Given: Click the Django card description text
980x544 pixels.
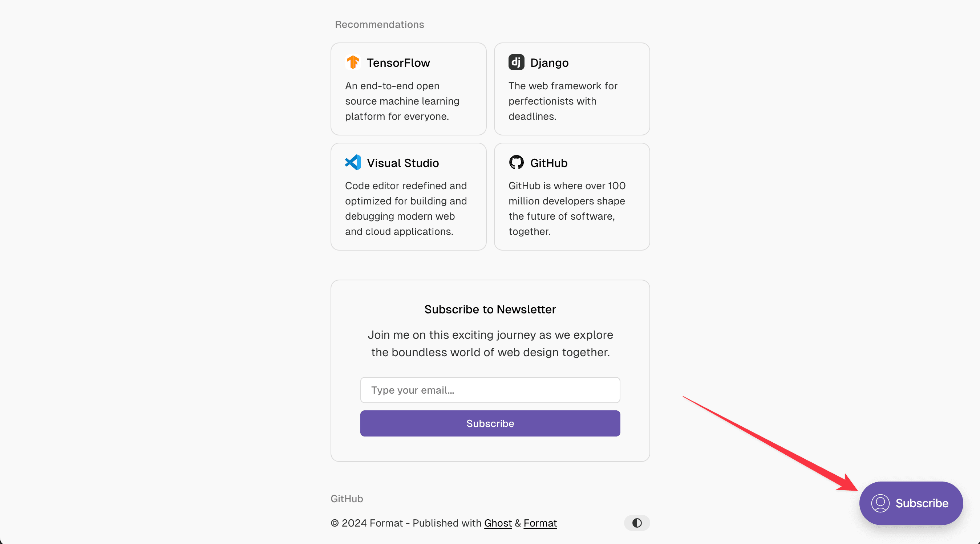Looking at the screenshot, I should [x=563, y=101].
